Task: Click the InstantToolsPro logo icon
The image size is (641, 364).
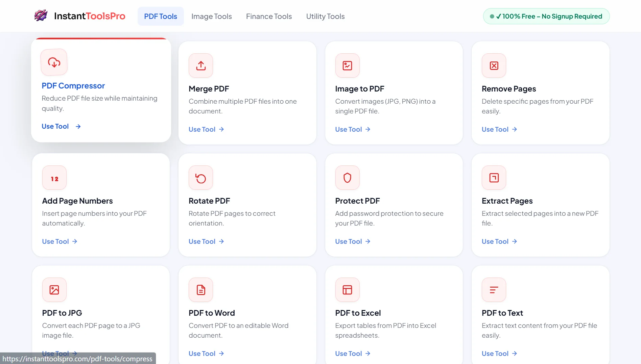Action: [x=41, y=16]
